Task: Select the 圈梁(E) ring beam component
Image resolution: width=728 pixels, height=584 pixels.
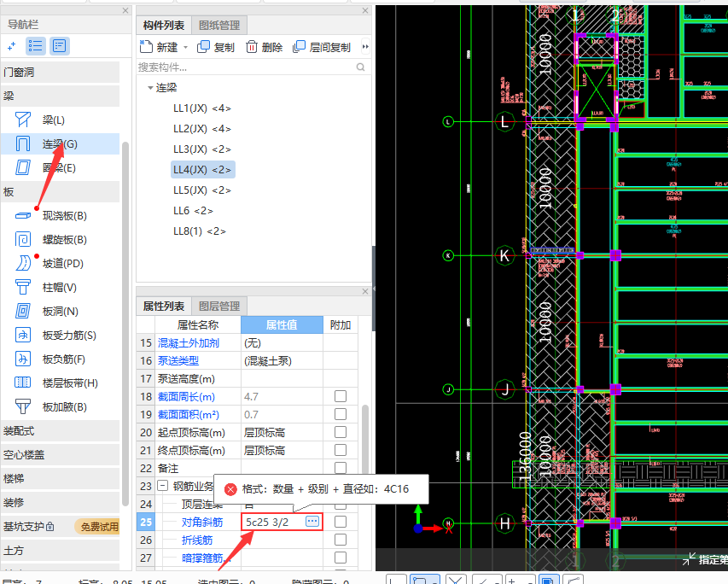Action: pos(61,167)
